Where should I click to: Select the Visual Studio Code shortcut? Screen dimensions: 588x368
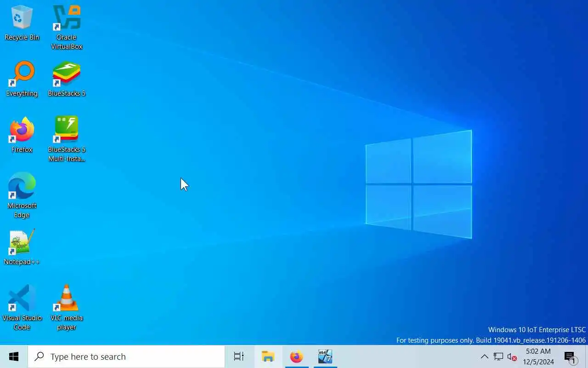(x=22, y=307)
